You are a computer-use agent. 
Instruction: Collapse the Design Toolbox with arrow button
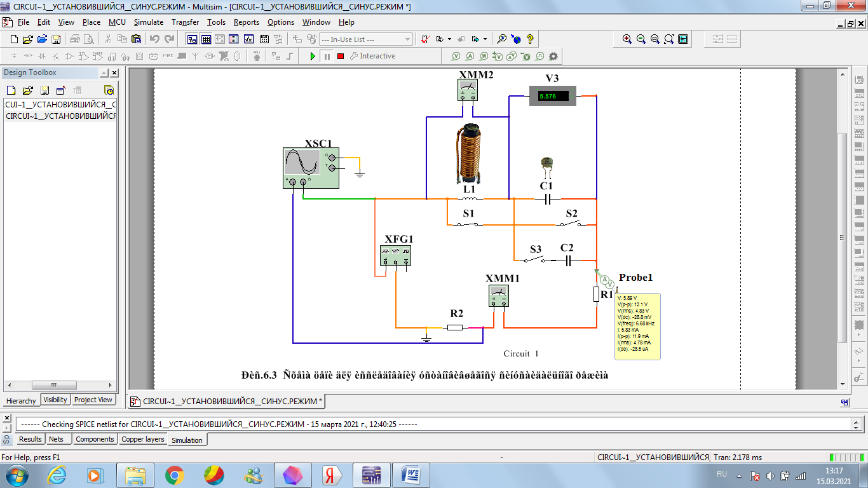[x=104, y=73]
